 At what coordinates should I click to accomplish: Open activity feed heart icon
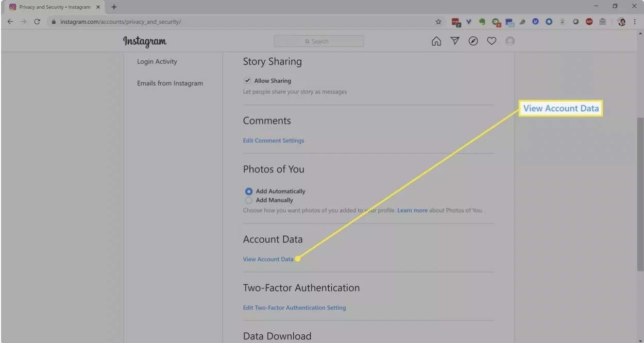coord(492,41)
